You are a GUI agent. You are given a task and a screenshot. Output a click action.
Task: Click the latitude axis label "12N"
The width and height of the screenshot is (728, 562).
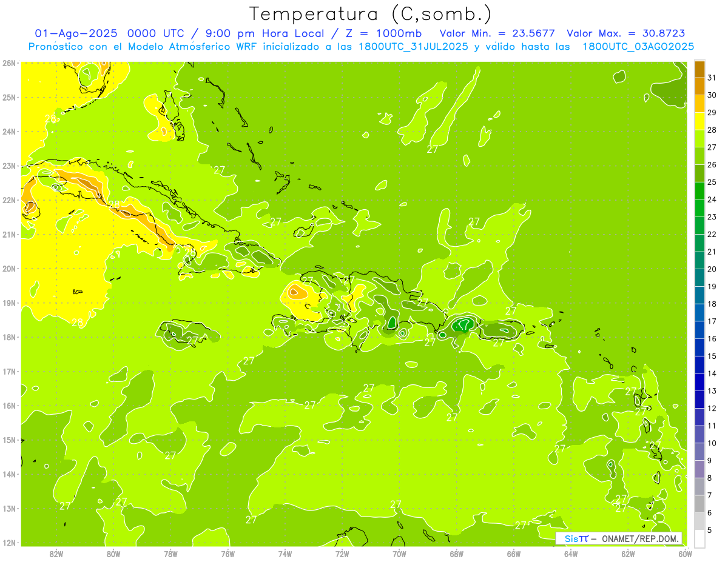[9, 543]
